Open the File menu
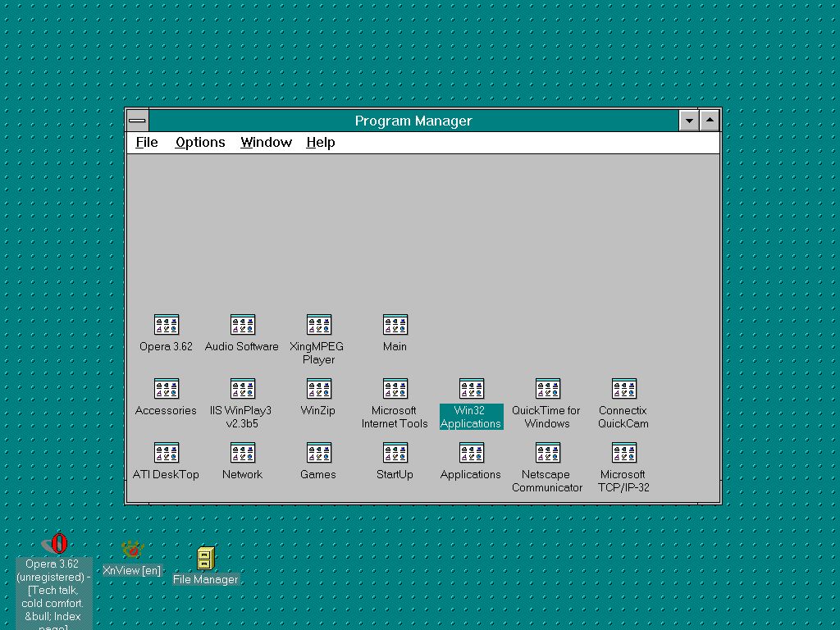840x630 pixels. pyautogui.click(x=147, y=143)
